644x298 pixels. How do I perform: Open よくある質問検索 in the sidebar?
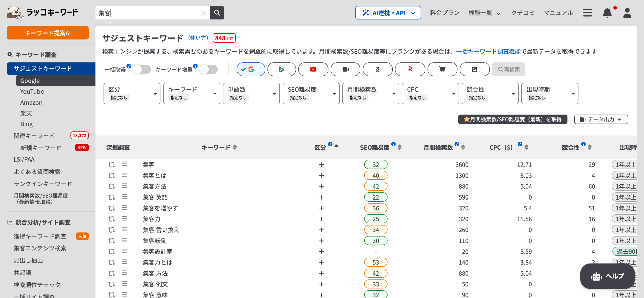coord(37,172)
